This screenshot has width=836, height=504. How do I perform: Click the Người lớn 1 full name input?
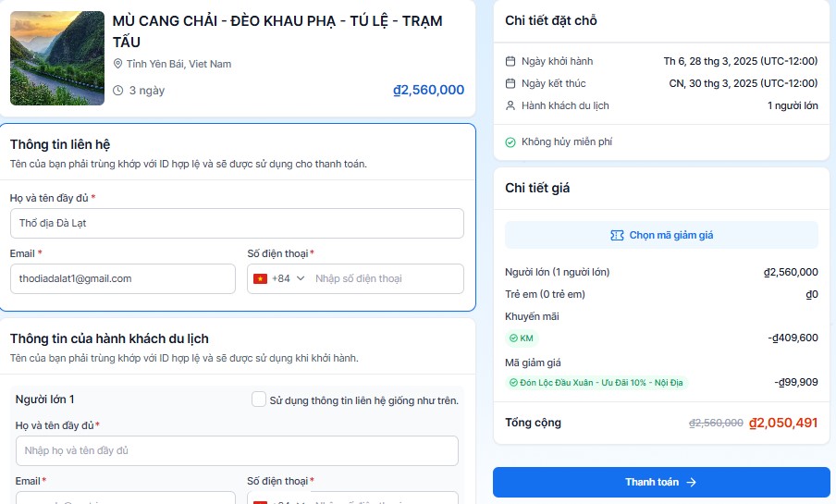tap(237, 450)
